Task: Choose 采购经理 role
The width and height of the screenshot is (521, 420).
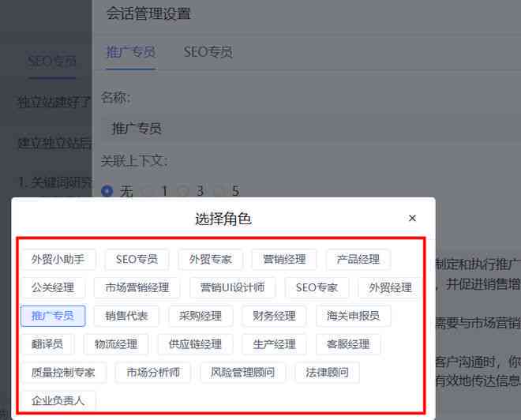Action: pos(201,316)
